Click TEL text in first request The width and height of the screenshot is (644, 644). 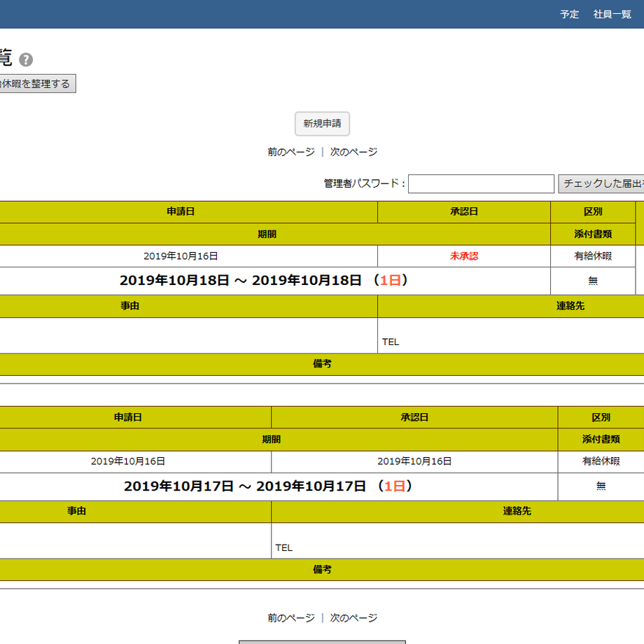pos(391,342)
